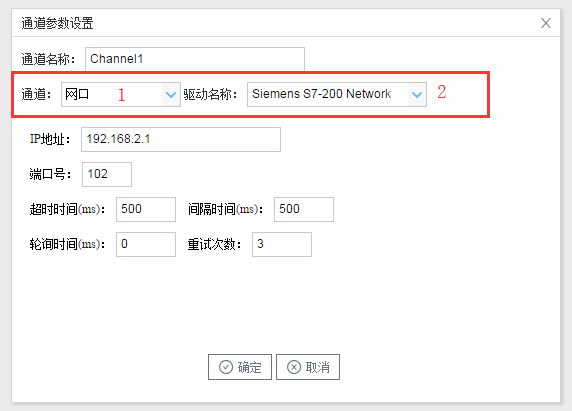Viewport: 572px width, 411px height.
Task: Click the IP地址 field showing 192.168.2.1
Action: click(x=181, y=139)
